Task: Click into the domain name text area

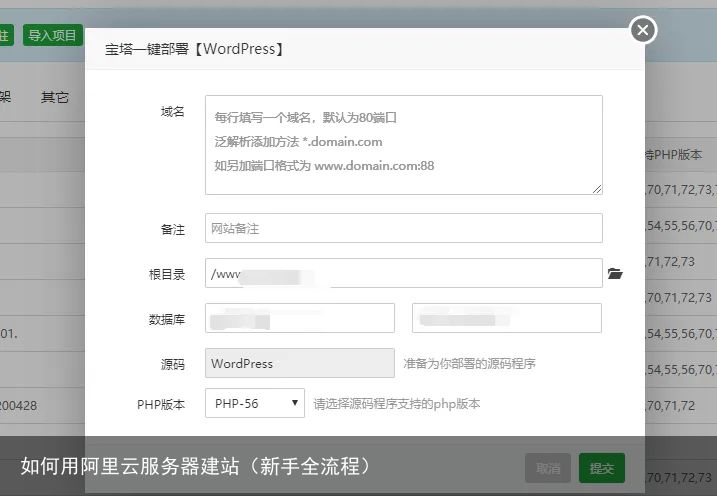Action: tap(404, 145)
